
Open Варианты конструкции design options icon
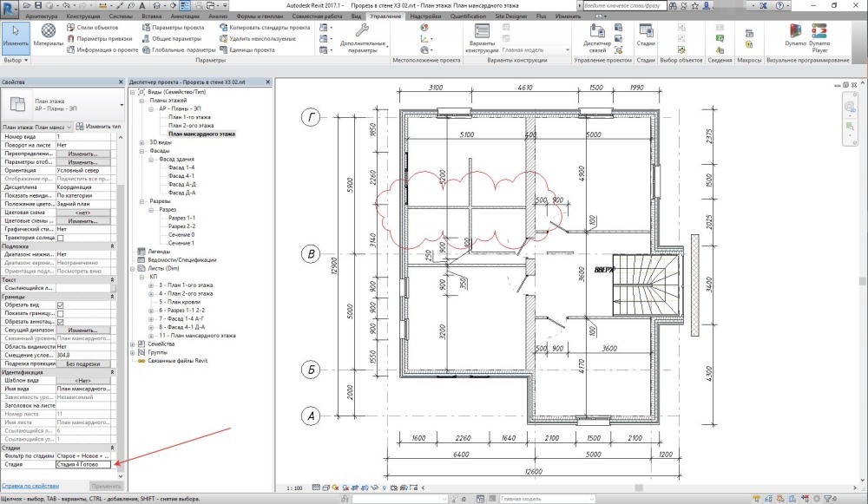(482, 37)
